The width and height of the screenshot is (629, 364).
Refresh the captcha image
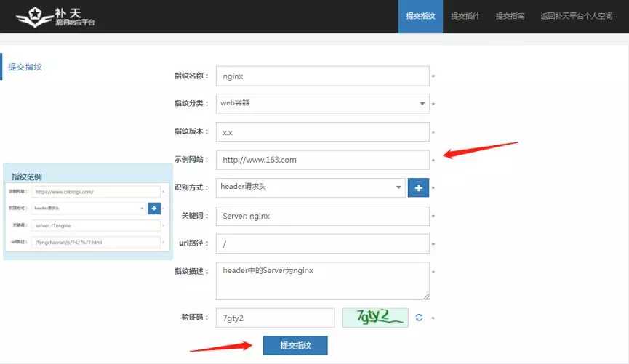click(419, 318)
